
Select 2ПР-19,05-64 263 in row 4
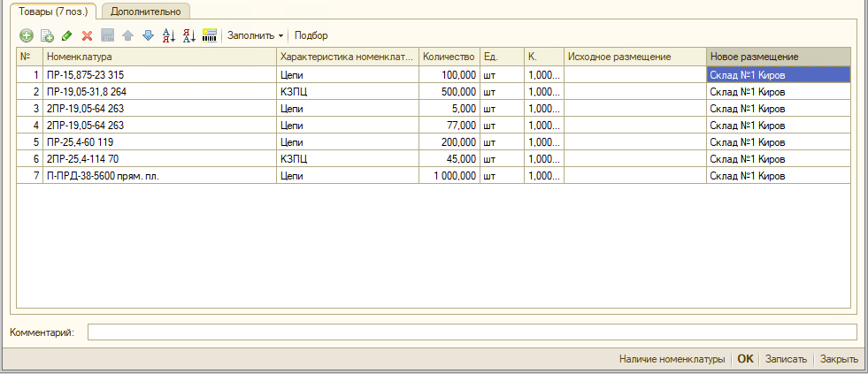160,126
